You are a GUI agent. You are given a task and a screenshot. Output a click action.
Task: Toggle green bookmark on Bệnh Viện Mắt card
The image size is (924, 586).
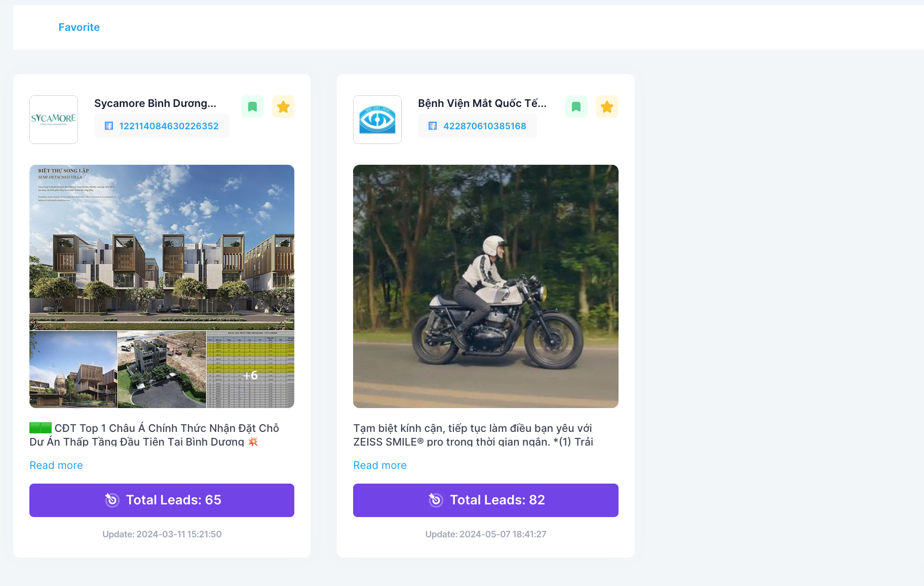point(576,107)
